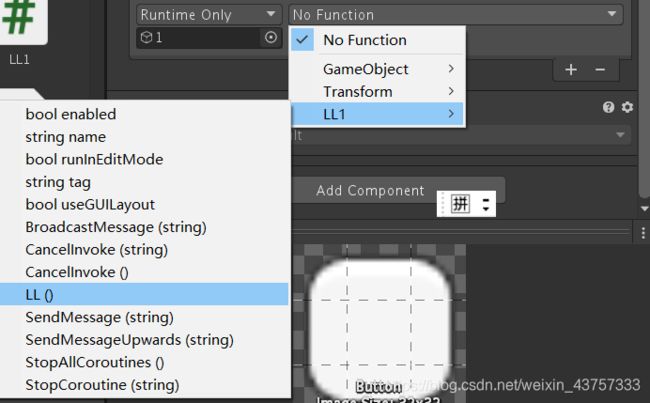
Task: Choose CancelInvoke (string) function
Action: 144,250
